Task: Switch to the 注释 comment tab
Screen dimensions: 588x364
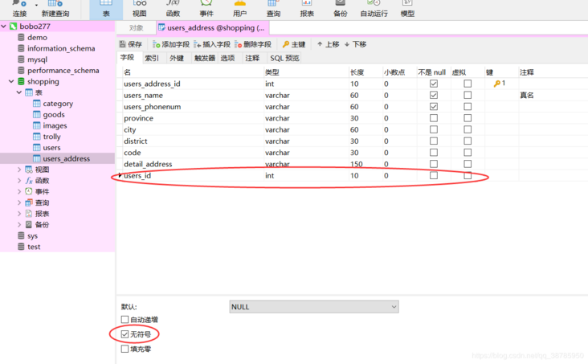Action: 252,58
